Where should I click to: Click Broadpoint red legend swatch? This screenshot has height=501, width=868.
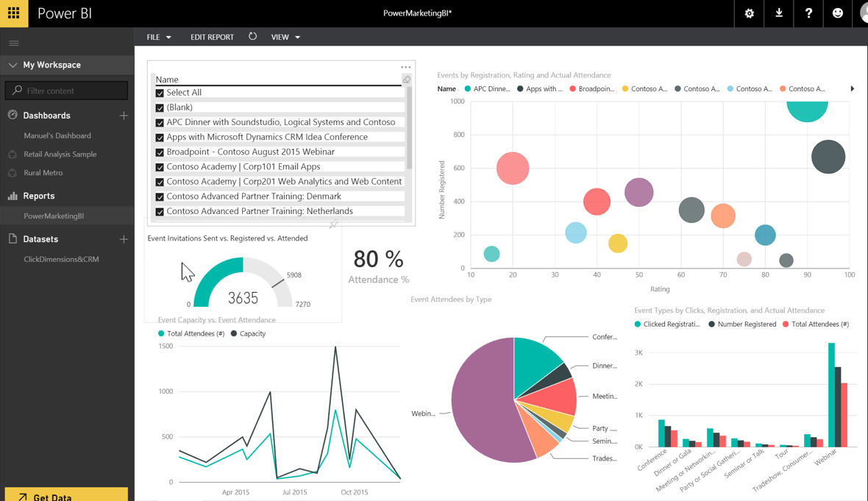[x=573, y=88]
